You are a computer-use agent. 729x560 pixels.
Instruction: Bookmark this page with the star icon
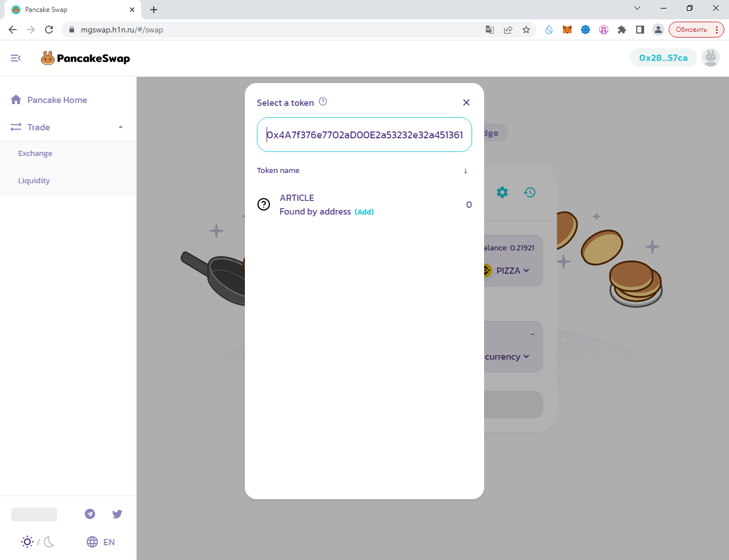pyautogui.click(x=526, y=30)
